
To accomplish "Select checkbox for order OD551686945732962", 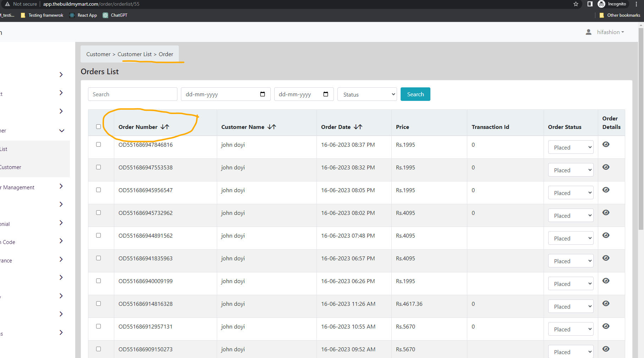I will (99, 213).
